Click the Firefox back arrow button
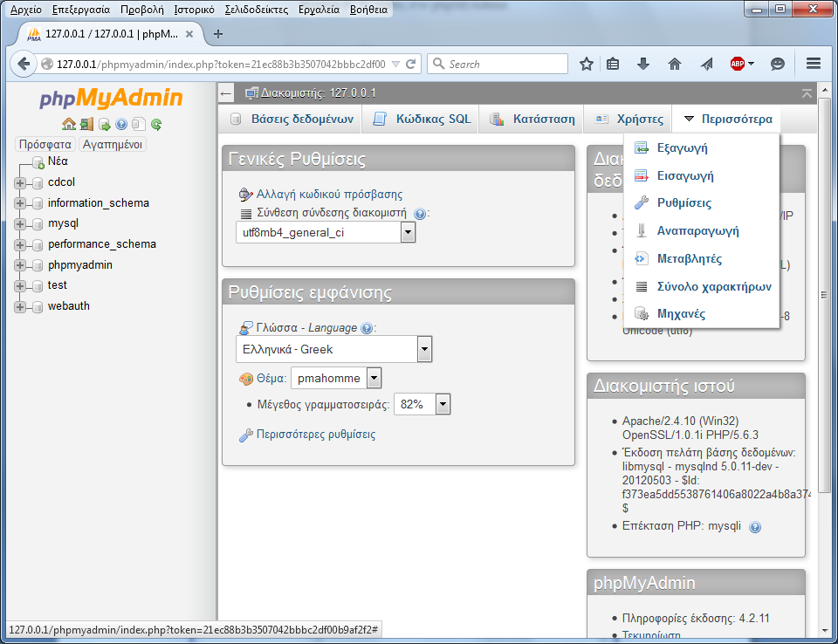The image size is (838, 644). (24, 64)
